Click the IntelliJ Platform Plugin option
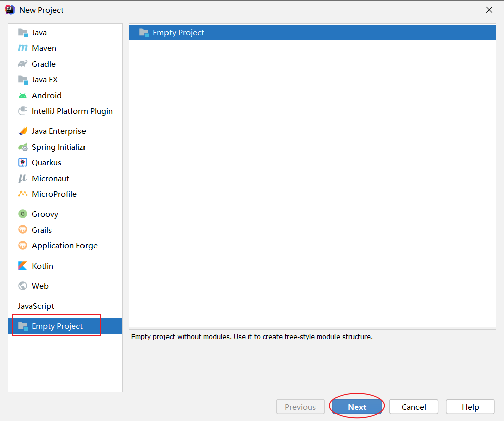504x421 pixels. (71, 111)
